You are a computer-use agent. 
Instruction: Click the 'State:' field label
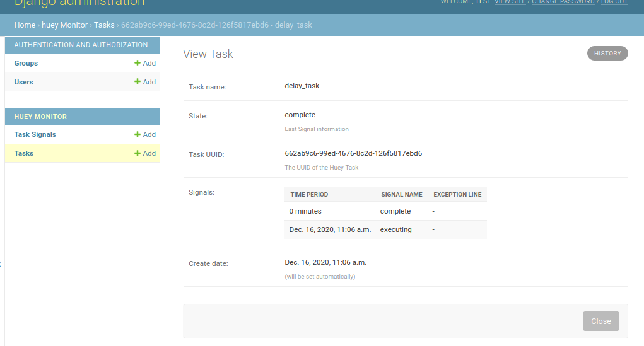pyautogui.click(x=198, y=116)
